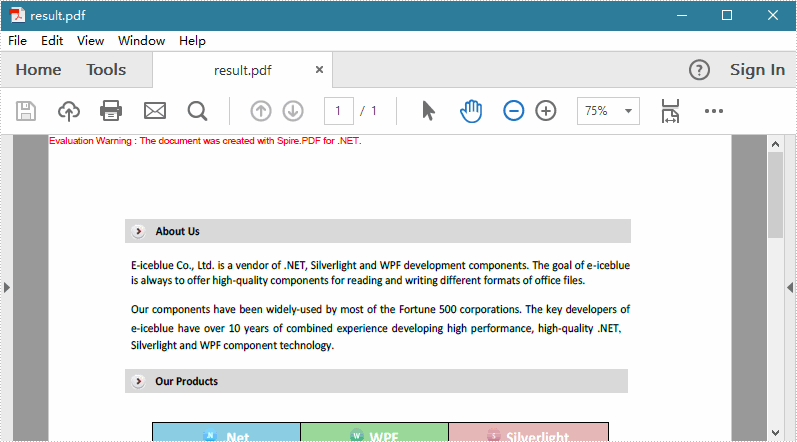
Task: Click the scrollbar up arrow
Action: (775, 144)
